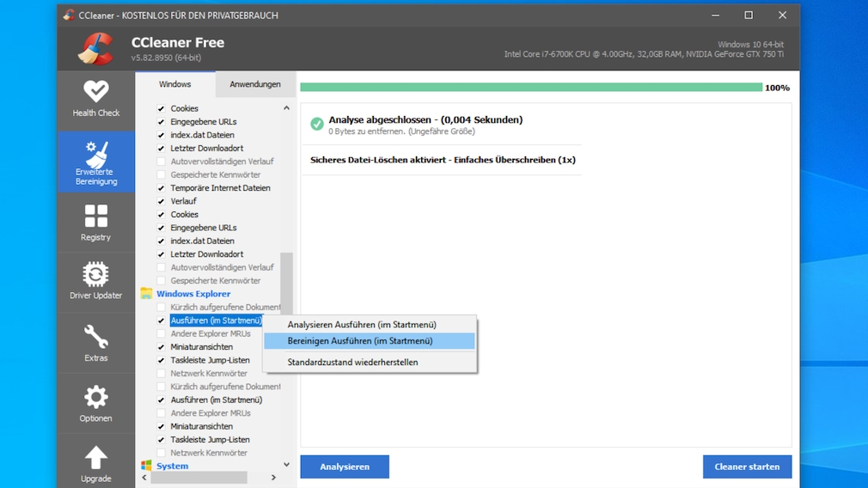Click the green check icon beside Analyse abgeschlossen

[x=316, y=124]
